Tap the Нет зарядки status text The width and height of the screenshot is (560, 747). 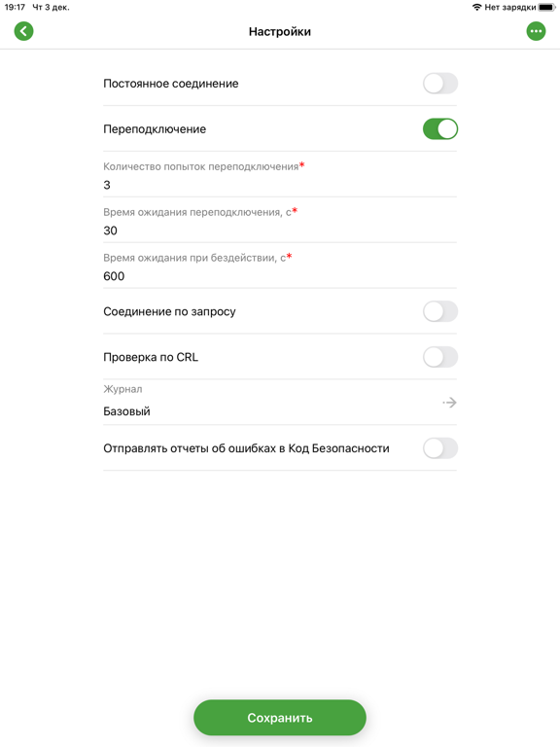pyautogui.click(x=510, y=7)
